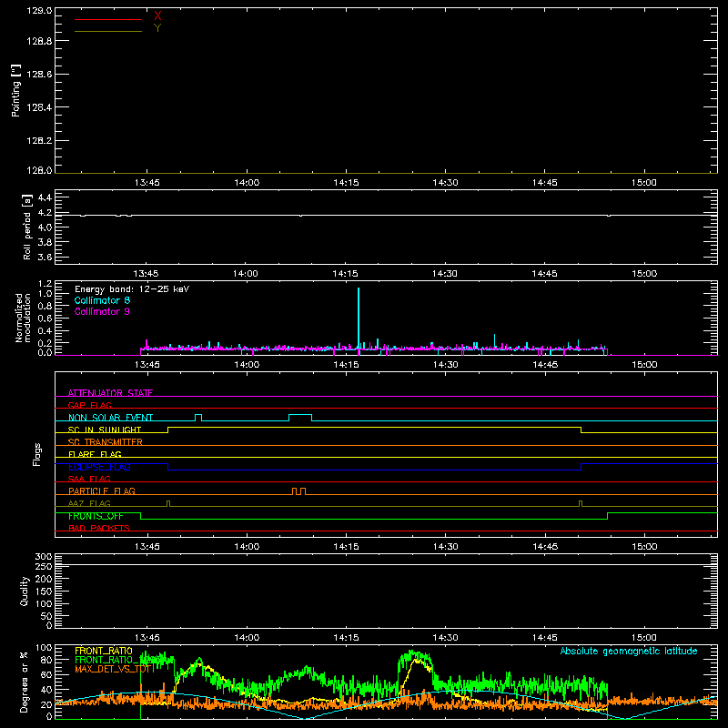Image resolution: width=728 pixels, height=728 pixels.
Task: Click the 15:00 time label under modulation panel
Action: pyautogui.click(x=644, y=365)
